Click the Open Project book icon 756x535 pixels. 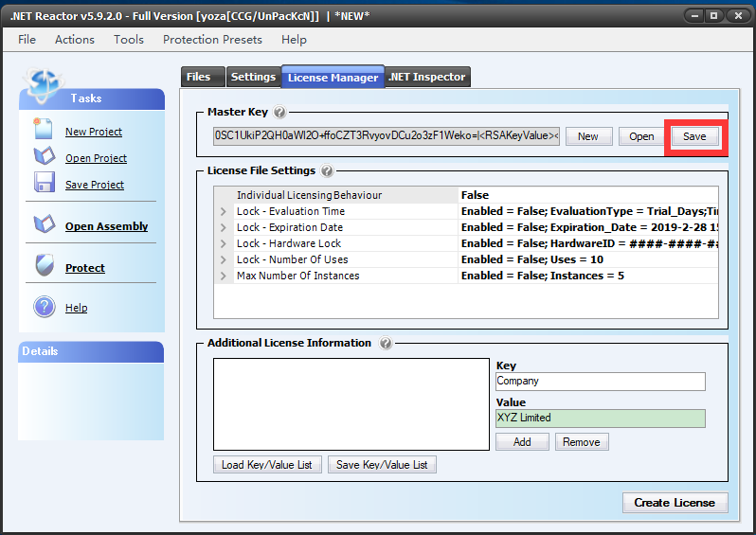point(44,155)
